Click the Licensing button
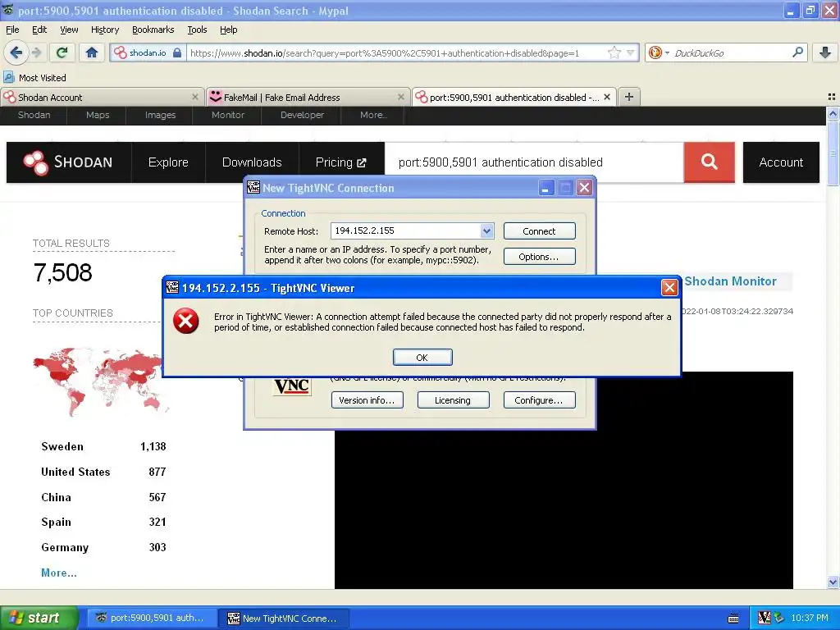The width and height of the screenshot is (840, 630). click(x=453, y=400)
